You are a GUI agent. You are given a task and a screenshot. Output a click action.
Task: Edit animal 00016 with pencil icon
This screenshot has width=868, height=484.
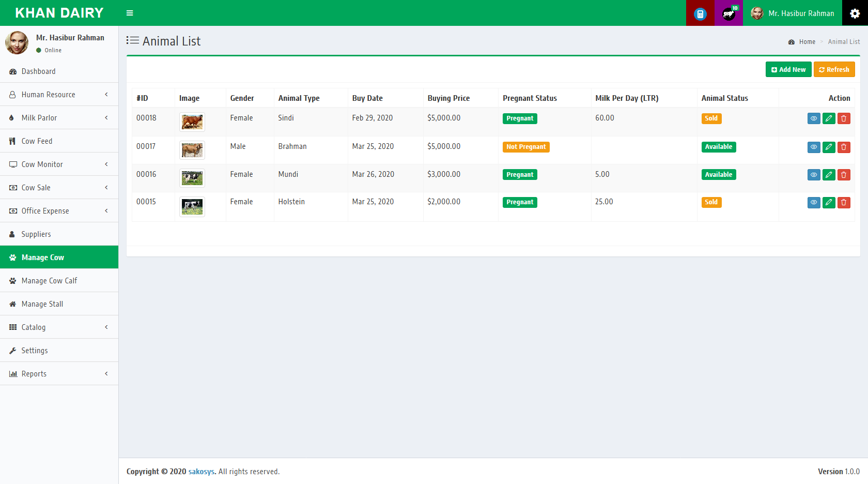829,175
